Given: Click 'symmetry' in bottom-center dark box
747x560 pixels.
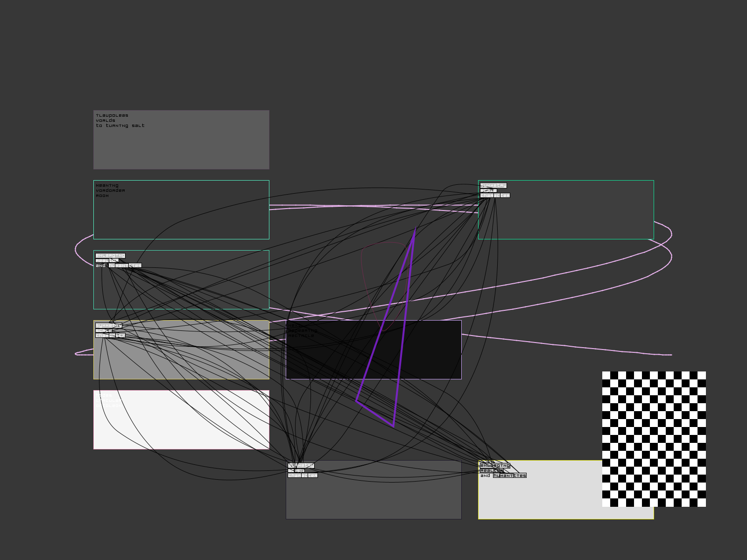Looking at the screenshot, I should (x=301, y=465).
